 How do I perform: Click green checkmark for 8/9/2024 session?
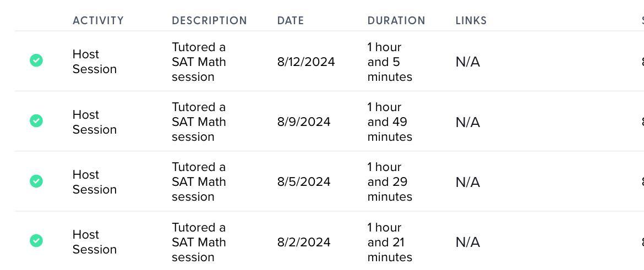[x=36, y=120]
